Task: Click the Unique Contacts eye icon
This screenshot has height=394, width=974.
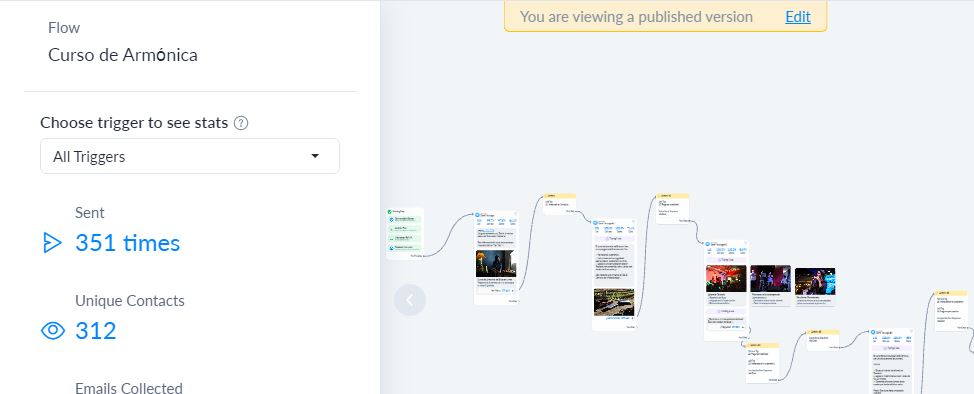Action: click(x=53, y=331)
